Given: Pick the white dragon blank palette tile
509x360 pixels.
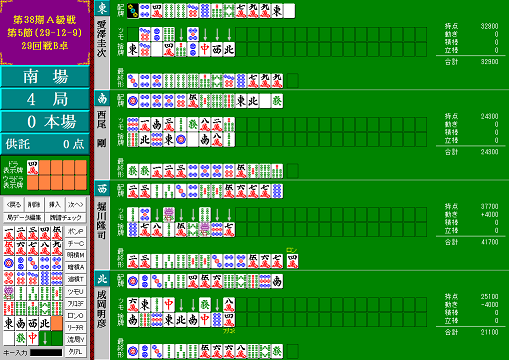Looking at the screenshot, I should coord(9,338).
